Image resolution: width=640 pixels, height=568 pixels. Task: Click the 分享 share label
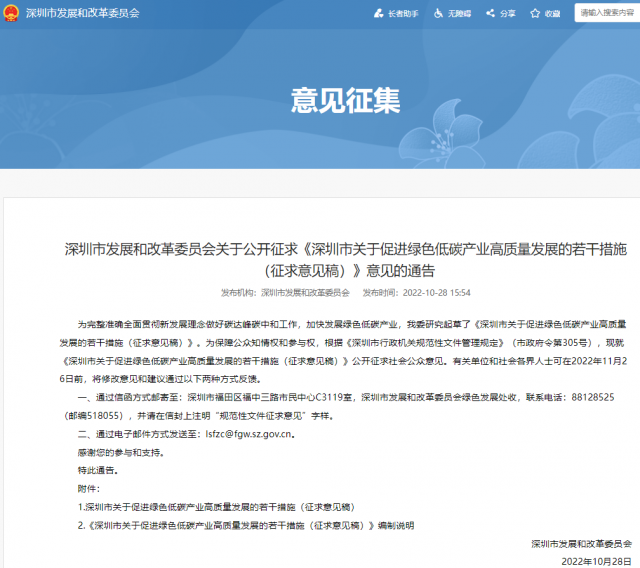(x=507, y=13)
